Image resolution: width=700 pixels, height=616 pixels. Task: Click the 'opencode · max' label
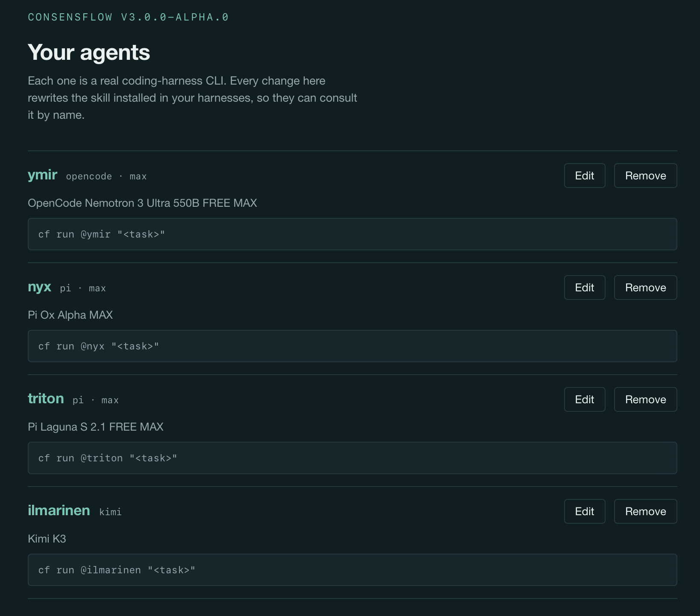[106, 176]
